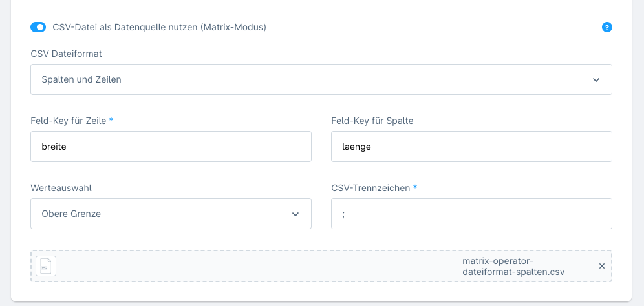Click the Werteauswahl label
This screenshot has height=306, width=644.
tap(61, 188)
